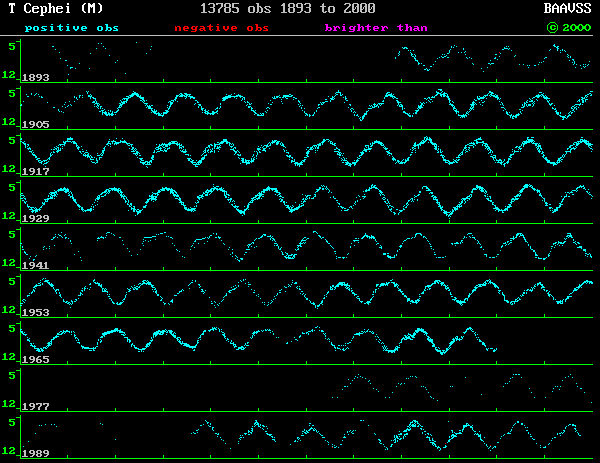The height and width of the screenshot is (463, 600).
Task: Click magnitude 5 label in the 1893 row
Action: 12,46
